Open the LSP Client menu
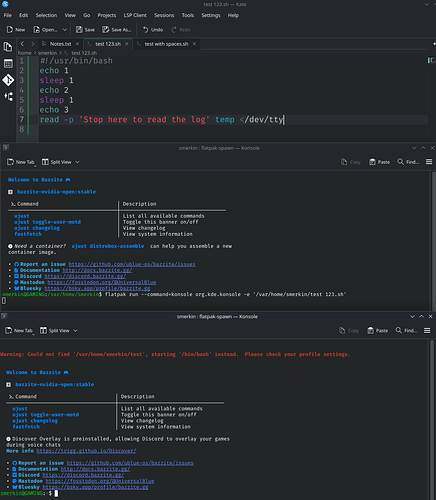This screenshot has height=500, width=436. [135, 15]
